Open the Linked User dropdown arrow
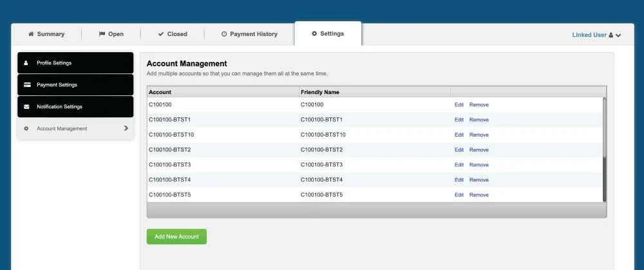Image resolution: width=644 pixels, height=270 pixels. pos(618,35)
